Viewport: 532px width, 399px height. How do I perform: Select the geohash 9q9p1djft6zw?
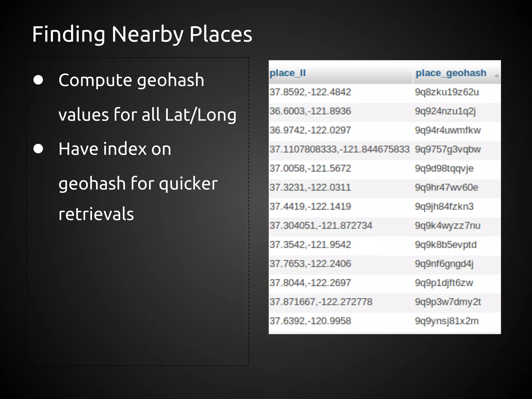[444, 283]
